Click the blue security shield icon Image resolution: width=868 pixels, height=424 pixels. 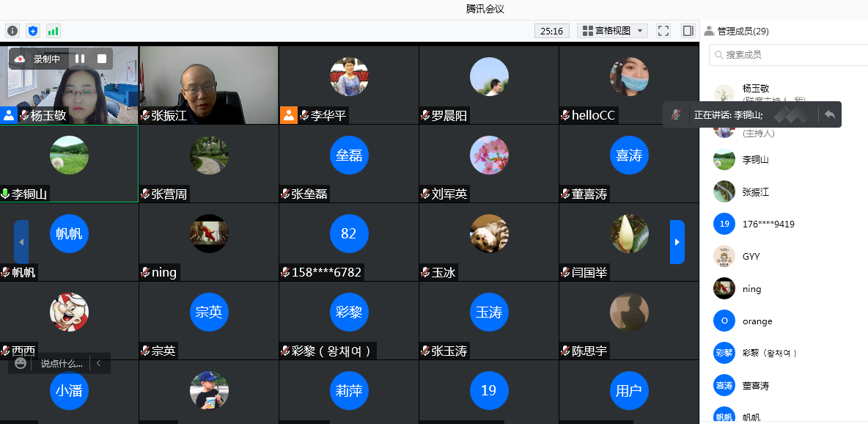(32, 31)
